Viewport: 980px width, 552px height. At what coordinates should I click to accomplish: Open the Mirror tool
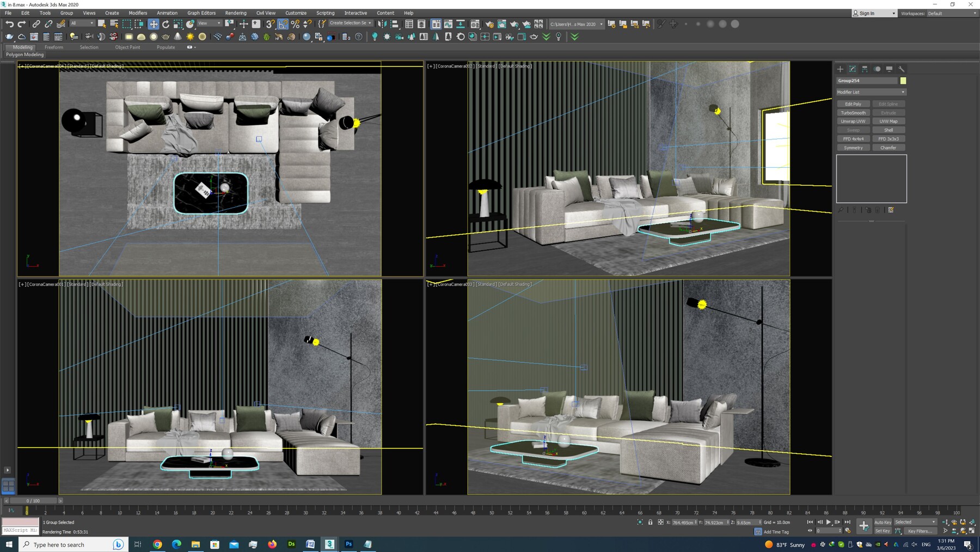click(x=382, y=24)
